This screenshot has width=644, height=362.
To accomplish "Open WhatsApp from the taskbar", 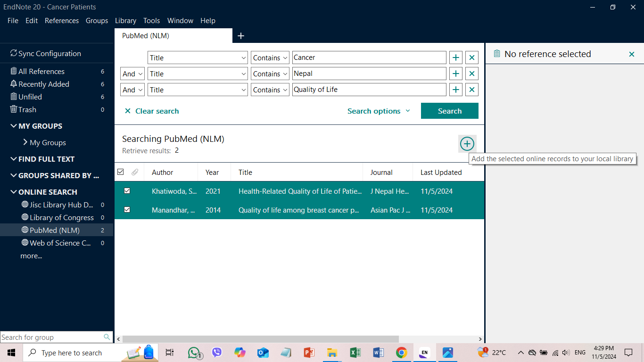I will pyautogui.click(x=195, y=353).
